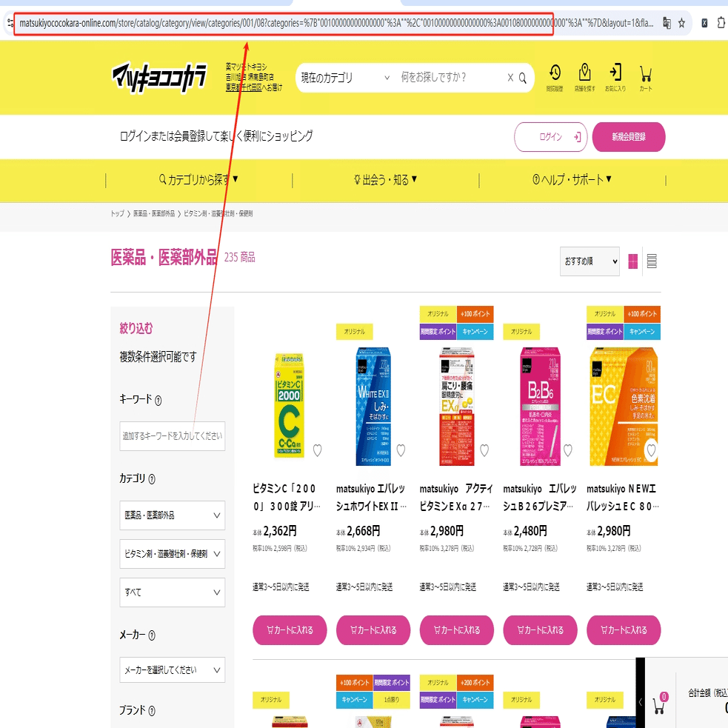The width and height of the screenshot is (728, 728).
Task: Click the ログイン button
Action: tap(551, 137)
